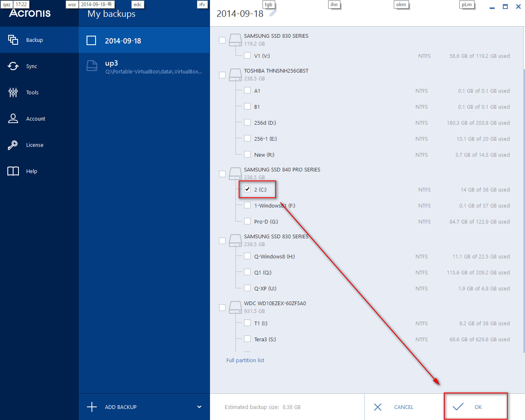525x420 pixels.
Task: Check the Q-Windows8 (H:) partition checkbox
Action: (x=247, y=256)
